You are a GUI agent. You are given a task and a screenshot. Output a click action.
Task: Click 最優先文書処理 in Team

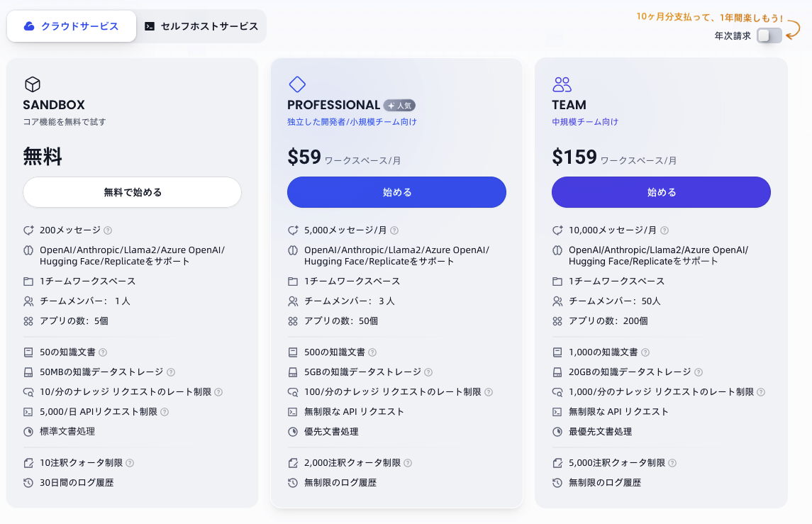coord(600,431)
